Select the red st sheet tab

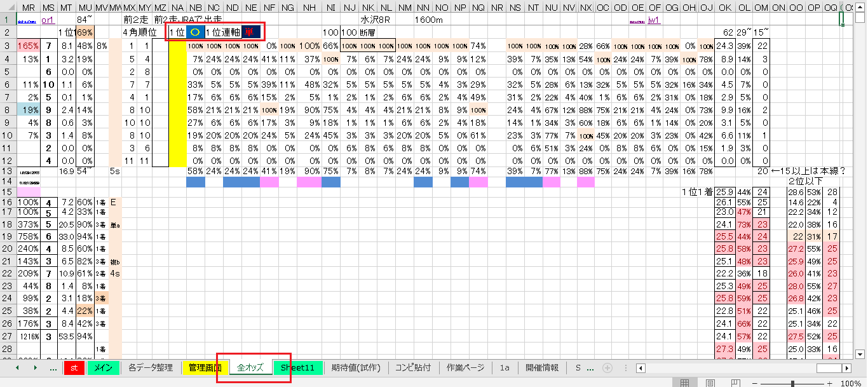[x=74, y=368]
